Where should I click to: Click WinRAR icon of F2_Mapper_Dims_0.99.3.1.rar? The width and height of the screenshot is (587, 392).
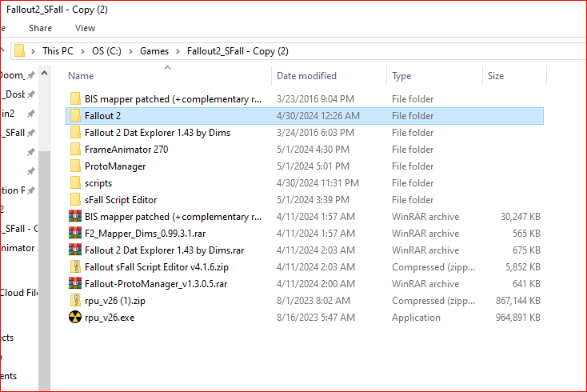point(75,234)
